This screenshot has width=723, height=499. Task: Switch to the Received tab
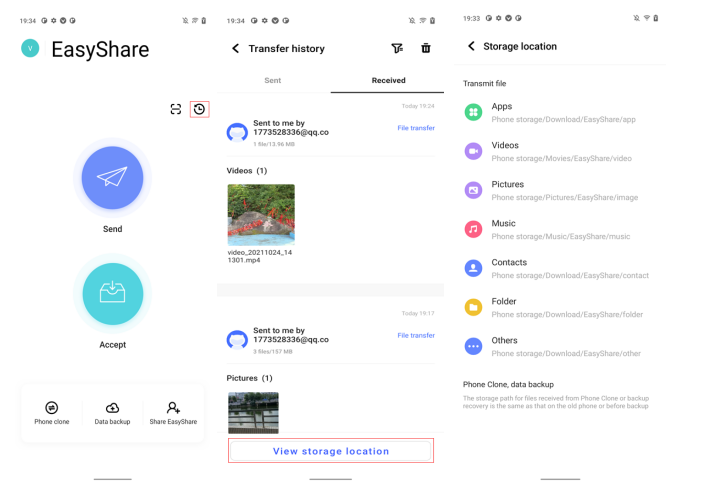pyautogui.click(x=388, y=80)
